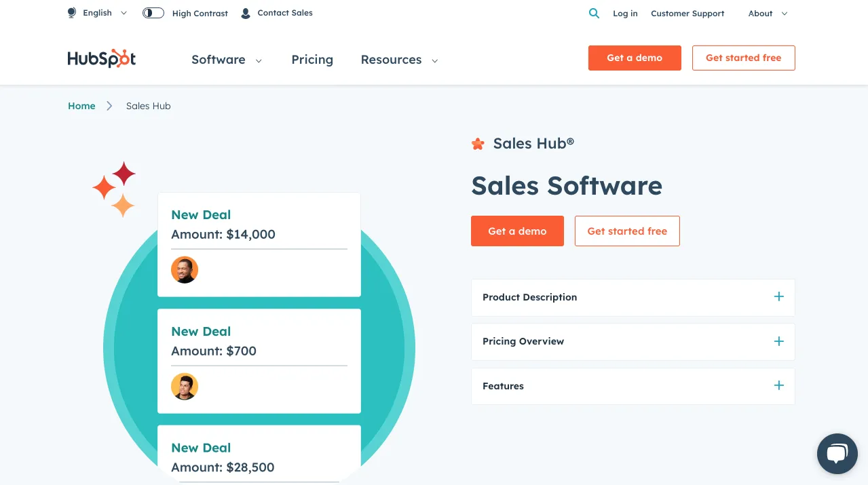Click the breadcrumb arrow after Home
This screenshot has width=868, height=485.
pyautogui.click(x=109, y=106)
